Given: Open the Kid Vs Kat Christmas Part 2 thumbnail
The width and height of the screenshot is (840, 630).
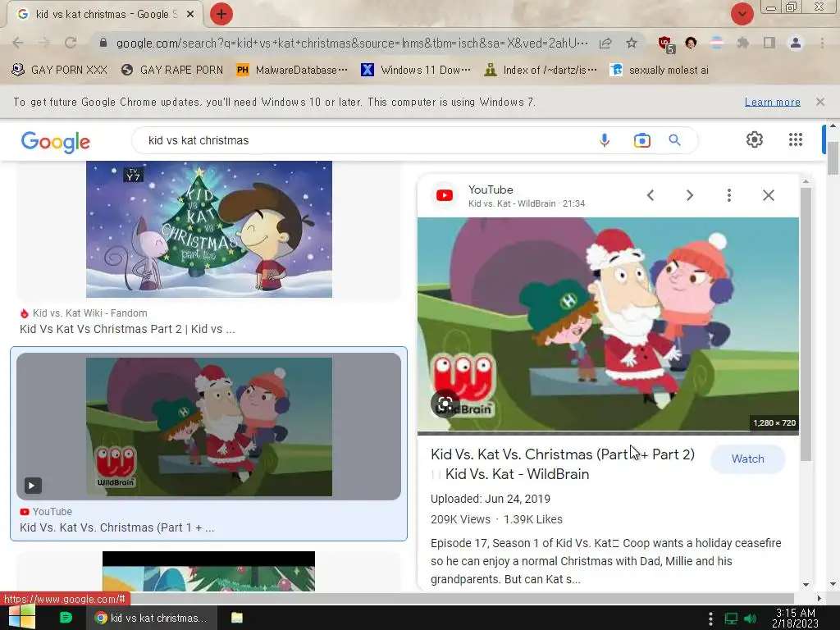Looking at the screenshot, I should (209, 230).
